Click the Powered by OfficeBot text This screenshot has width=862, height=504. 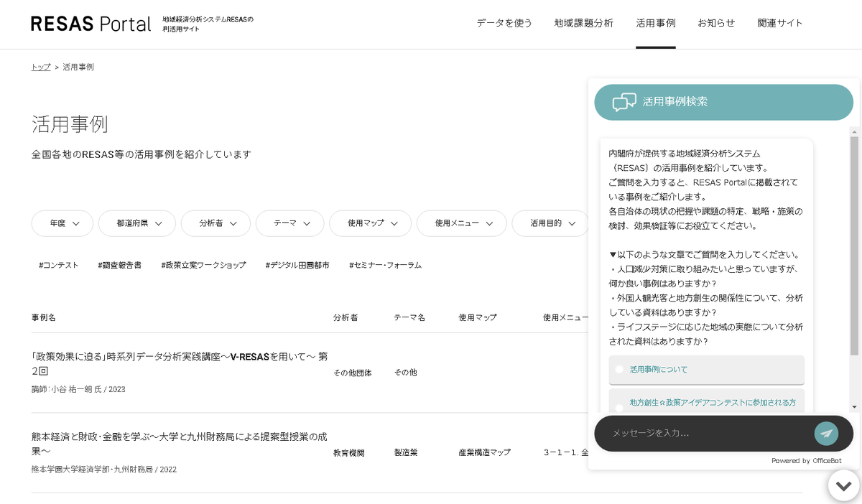coord(807,461)
